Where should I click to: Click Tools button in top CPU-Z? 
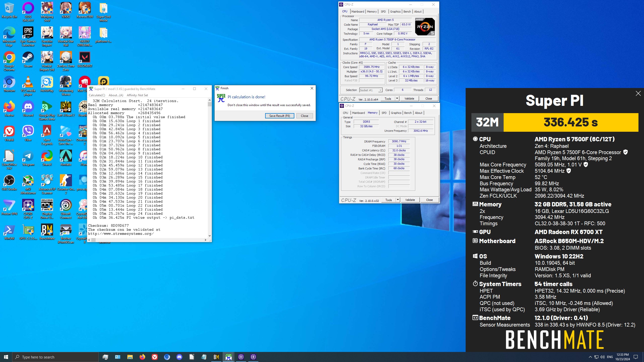coord(388,99)
